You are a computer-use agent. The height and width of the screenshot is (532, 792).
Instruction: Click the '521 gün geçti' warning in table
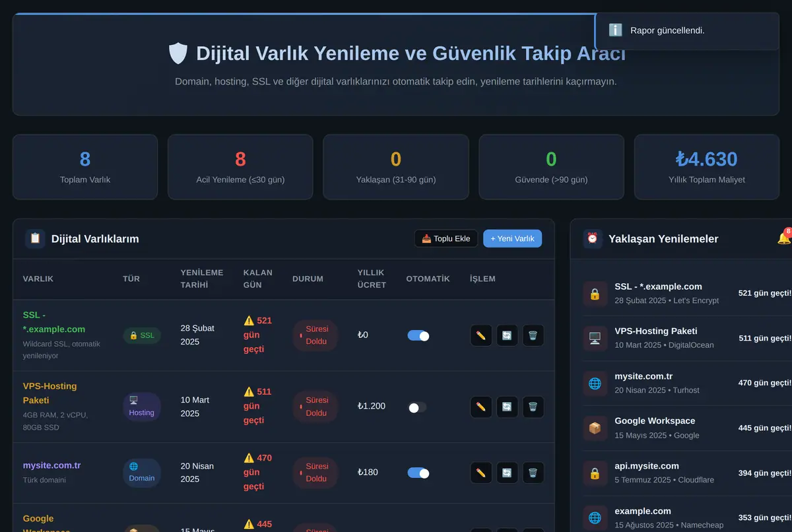(x=258, y=335)
